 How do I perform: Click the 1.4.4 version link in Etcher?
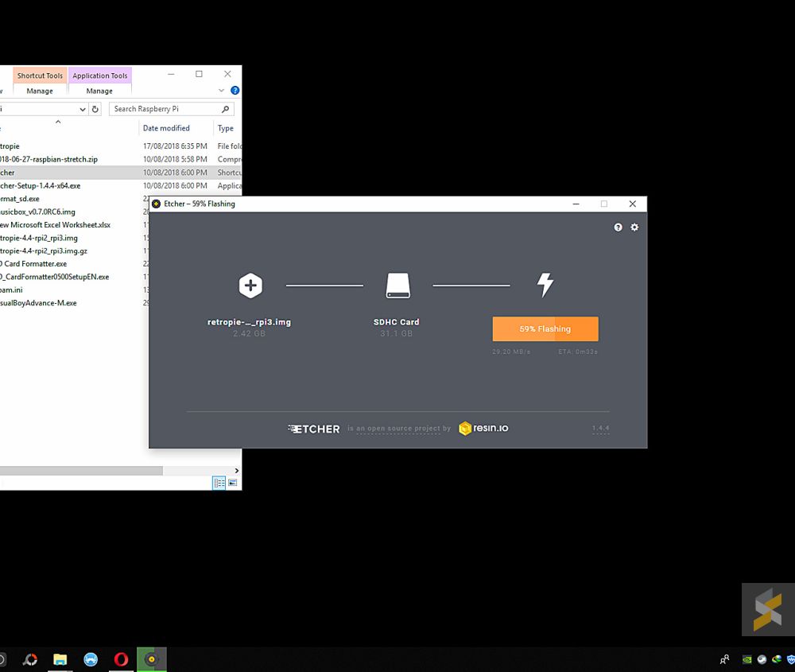pyautogui.click(x=600, y=429)
